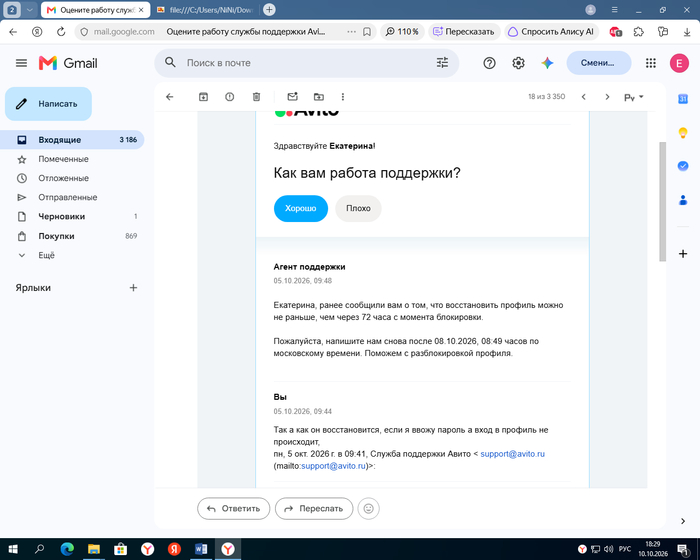Screen dimensions: 700x560
Task: Rate support as Хорошо
Action: (300, 209)
